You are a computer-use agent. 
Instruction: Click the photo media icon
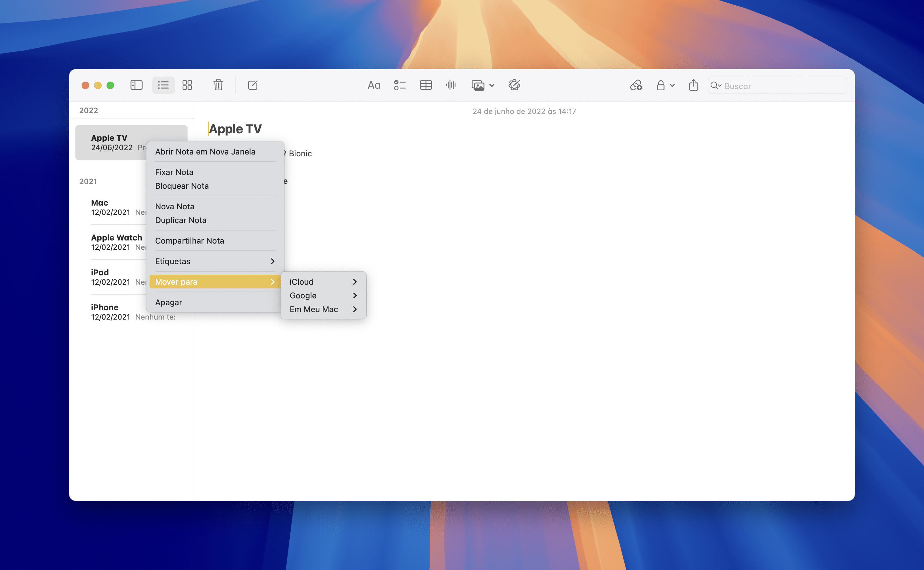point(478,86)
